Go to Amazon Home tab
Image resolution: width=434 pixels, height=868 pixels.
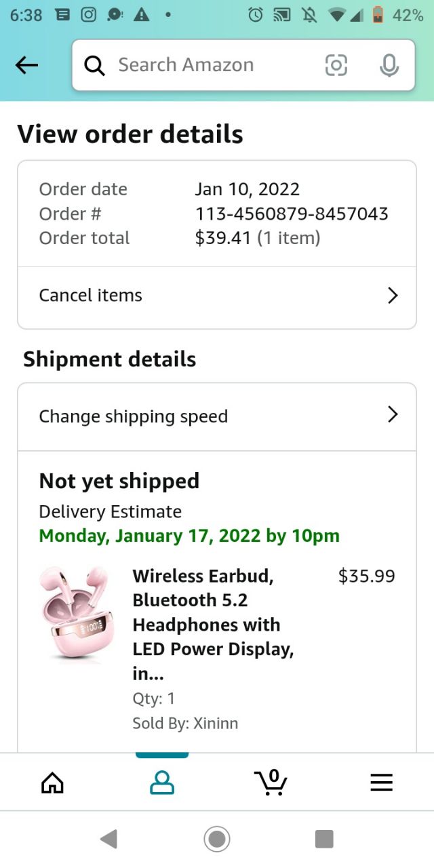pos(52,783)
